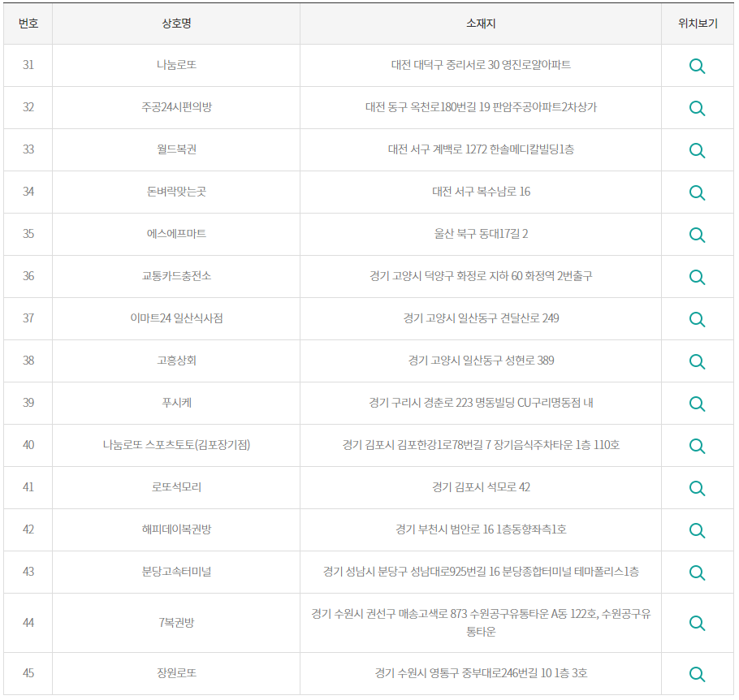
Task: View location of 7복권방
Action: tap(697, 624)
